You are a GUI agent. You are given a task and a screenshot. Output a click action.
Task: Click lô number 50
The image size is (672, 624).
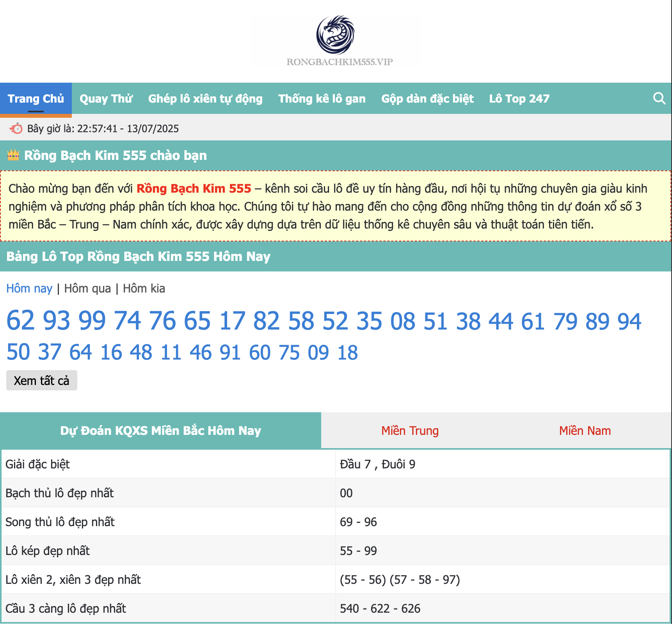tap(18, 352)
